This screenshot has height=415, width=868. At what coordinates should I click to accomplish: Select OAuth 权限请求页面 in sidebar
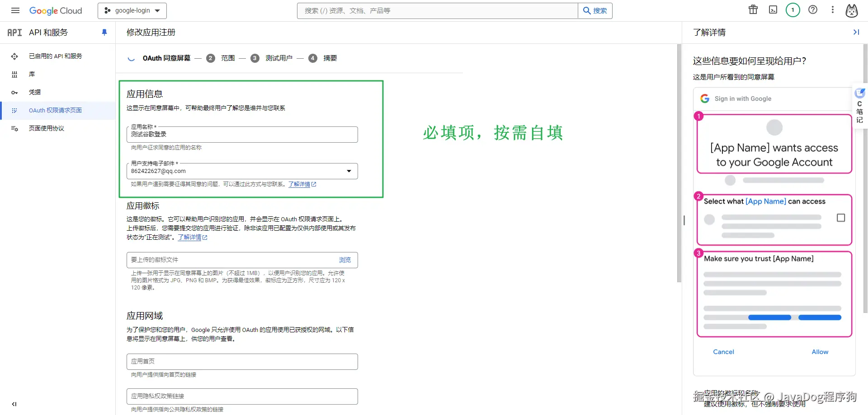click(55, 110)
